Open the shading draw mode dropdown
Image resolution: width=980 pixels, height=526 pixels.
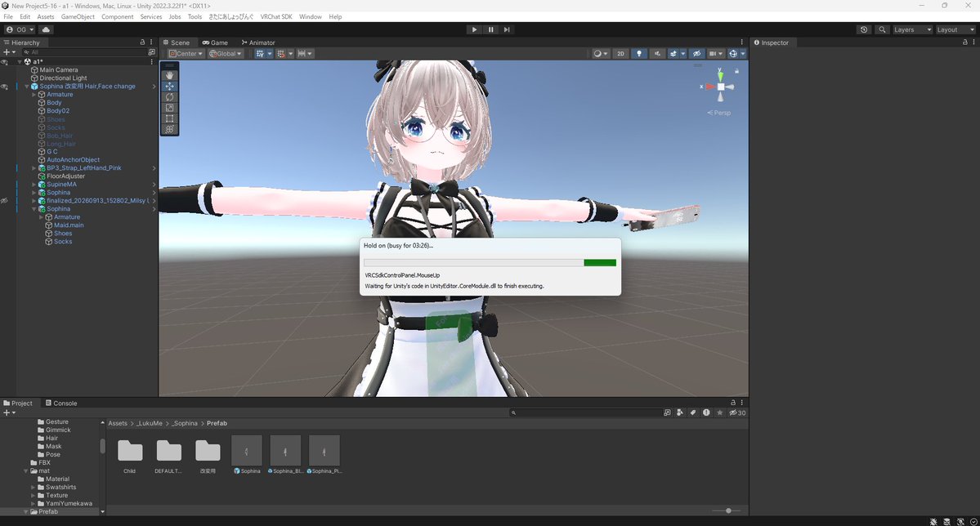coord(601,54)
